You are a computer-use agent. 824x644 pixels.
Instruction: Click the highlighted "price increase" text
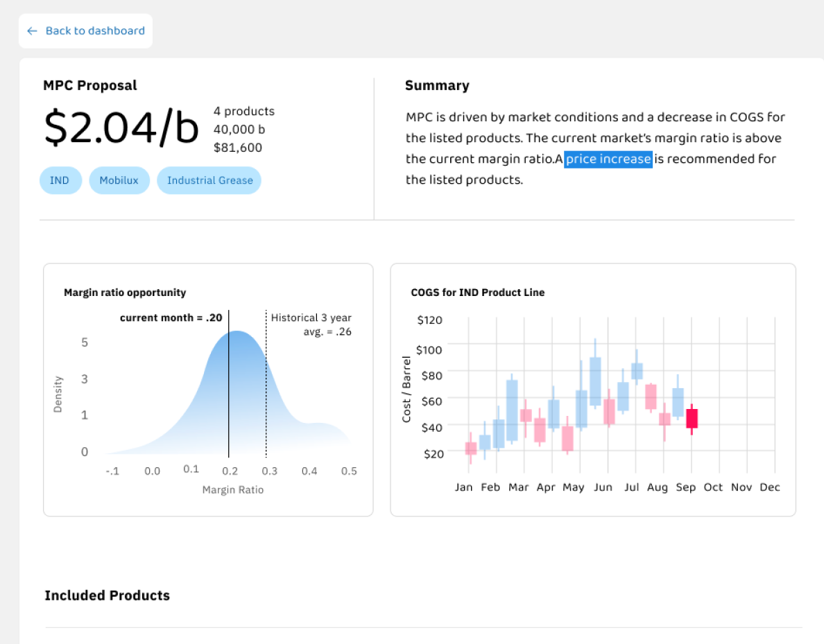coord(608,159)
